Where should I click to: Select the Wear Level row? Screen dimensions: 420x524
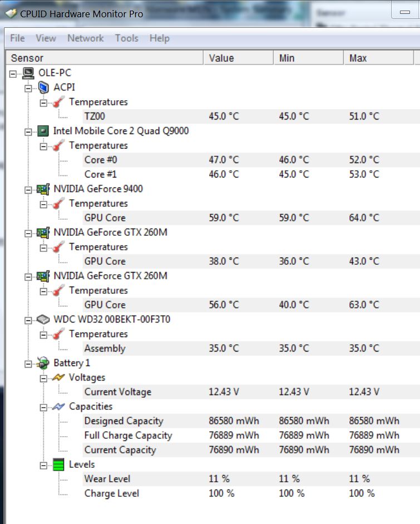coord(251,479)
